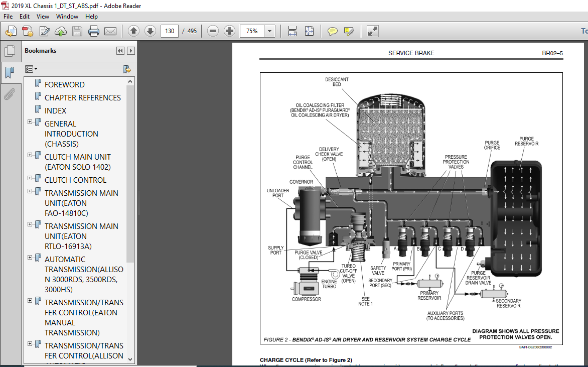Switch to read mode view
The height and width of the screenshot is (367, 588).
[x=372, y=31]
